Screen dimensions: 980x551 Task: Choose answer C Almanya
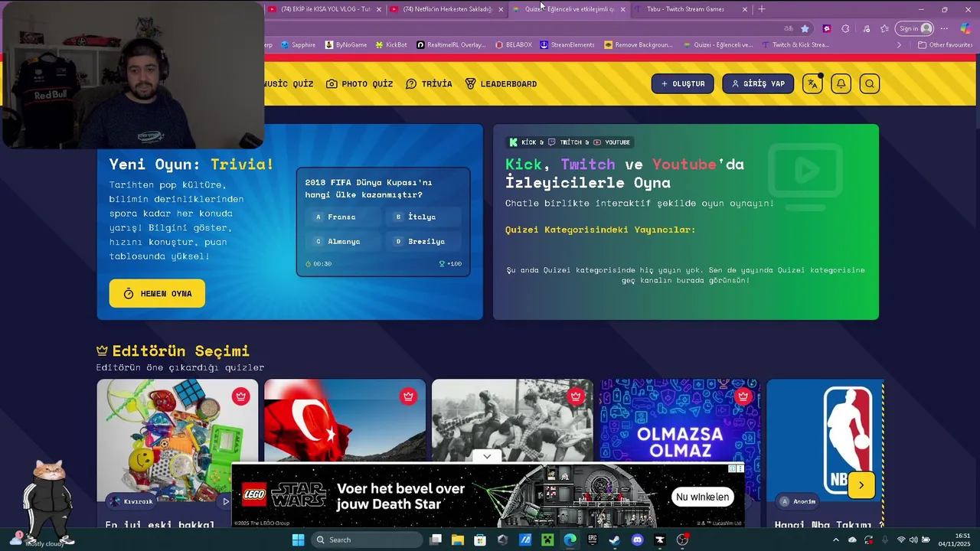click(x=343, y=241)
